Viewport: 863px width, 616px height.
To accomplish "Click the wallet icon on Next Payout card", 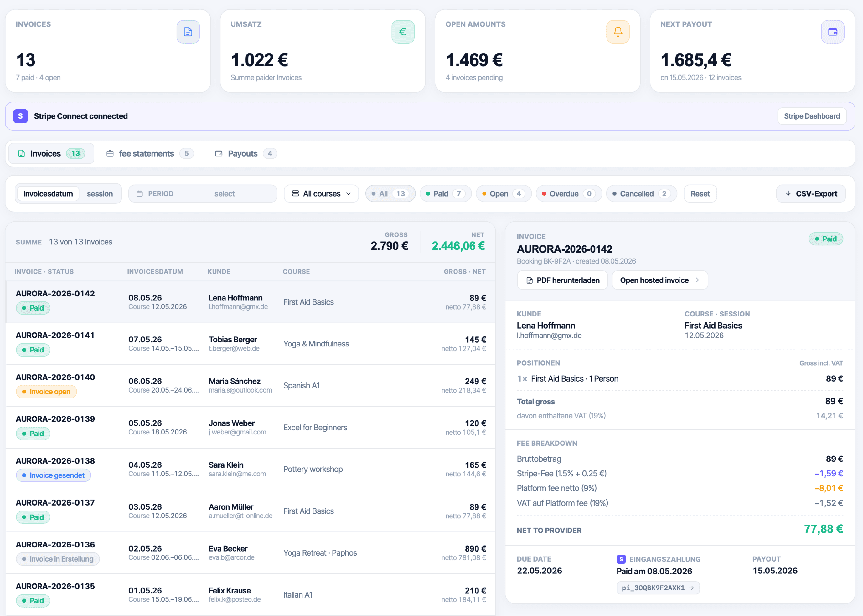I will tap(832, 32).
